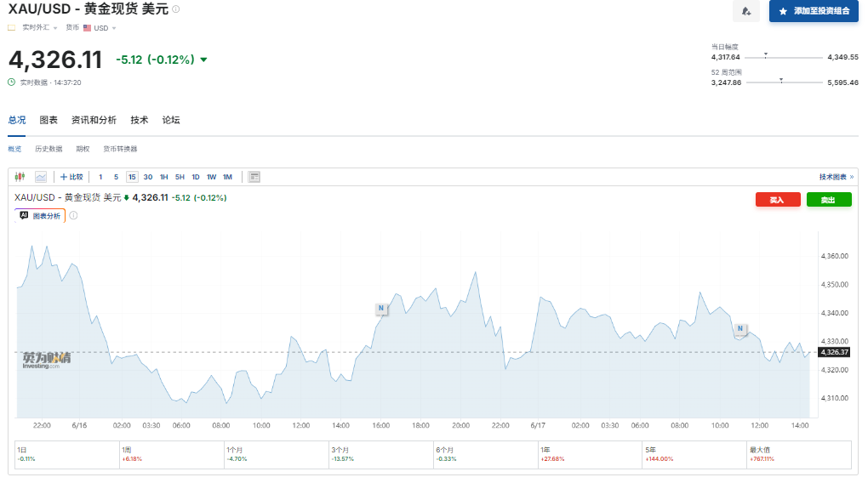Viewport: 868px width, 483px height.
Task: Open the 历史数据 sub-tab
Action: 49,149
